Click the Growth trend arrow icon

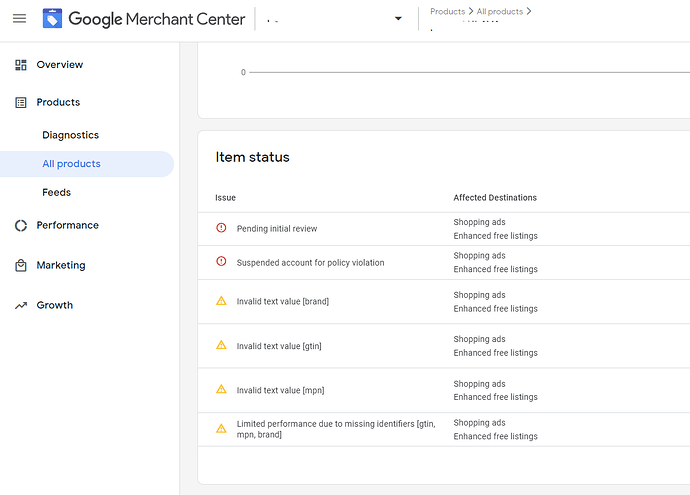[x=21, y=305]
